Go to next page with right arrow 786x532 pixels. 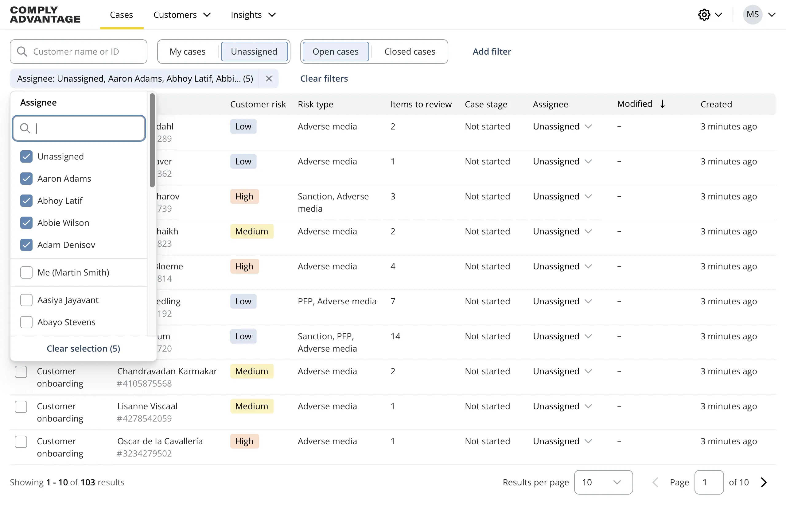[x=763, y=482]
